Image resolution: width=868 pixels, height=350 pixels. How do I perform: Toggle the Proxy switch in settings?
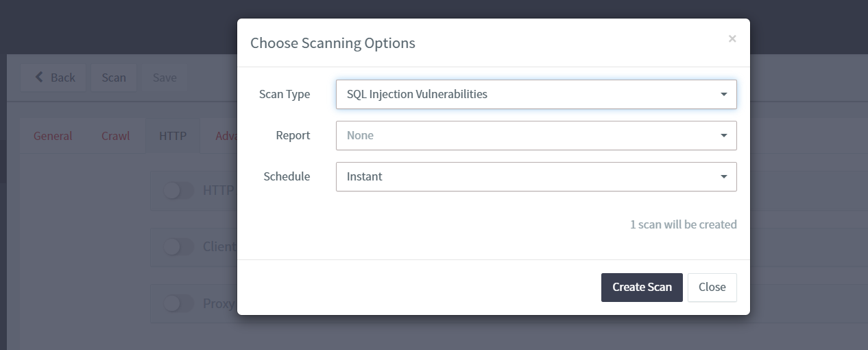coord(179,303)
